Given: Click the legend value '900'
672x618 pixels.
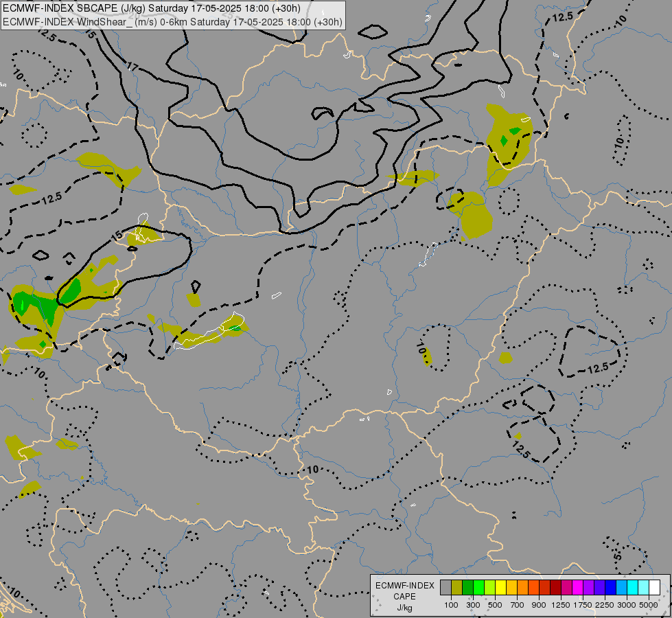Looking at the screenshot, I should tap(539, 605).
